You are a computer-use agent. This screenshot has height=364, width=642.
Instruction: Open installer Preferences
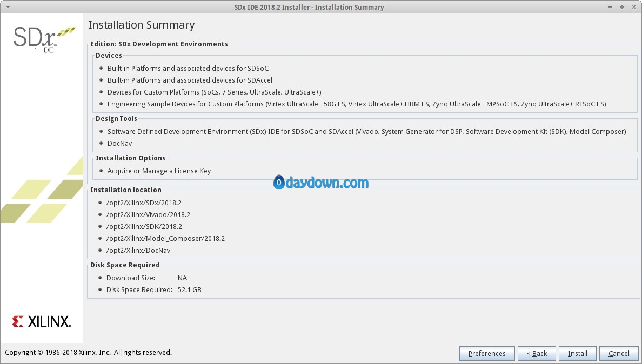pyautogui.click(x=487, y=353)
